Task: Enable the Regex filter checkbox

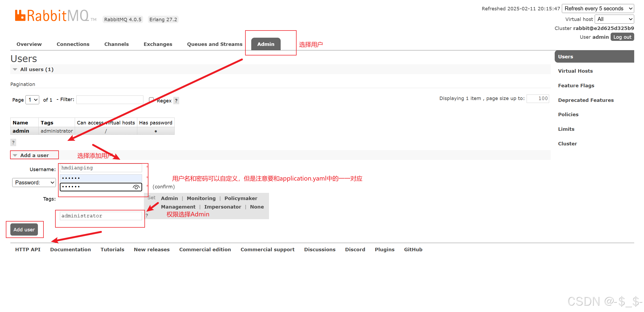Action: coord(151,100)
